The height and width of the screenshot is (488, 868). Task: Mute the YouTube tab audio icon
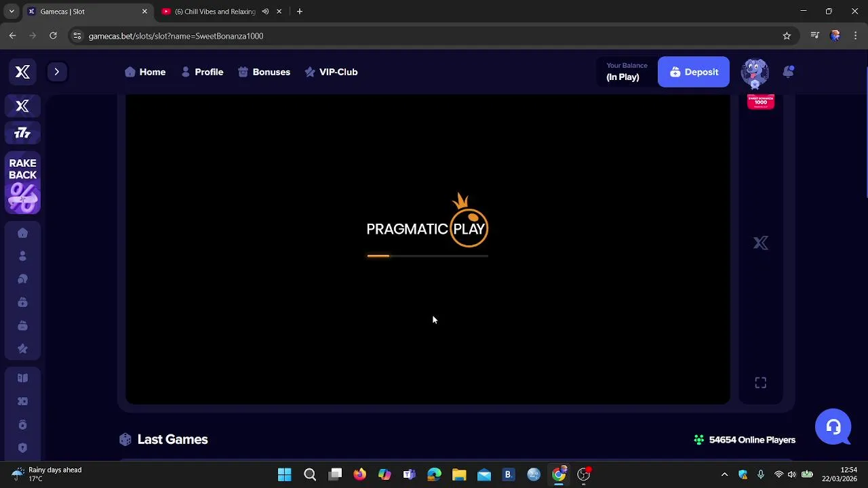point(265,12)
